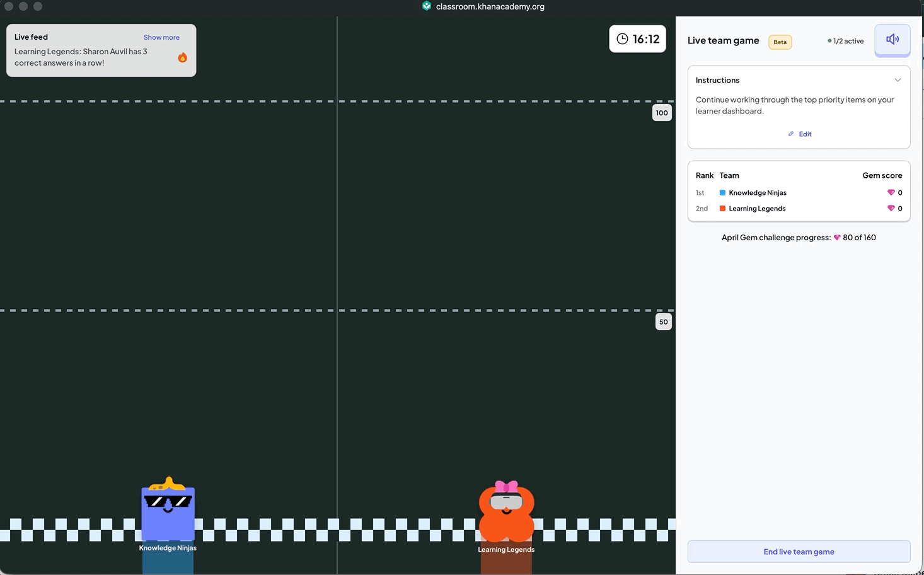Show more of the Live feed
The height and width of the screenshot is (575, 924).
tap(161, 37)
